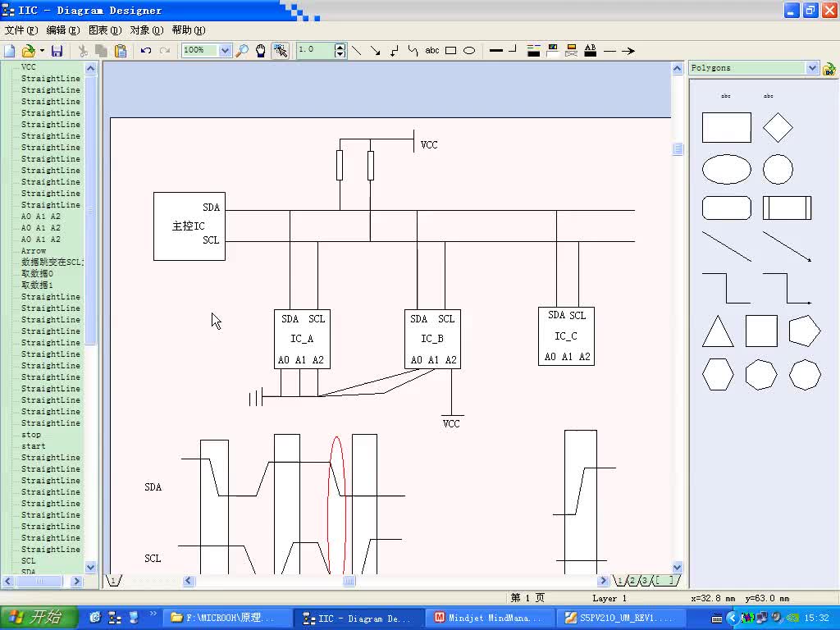Open the dropdown arrow beside Open
840x630 pixels.
coord(42,50)
